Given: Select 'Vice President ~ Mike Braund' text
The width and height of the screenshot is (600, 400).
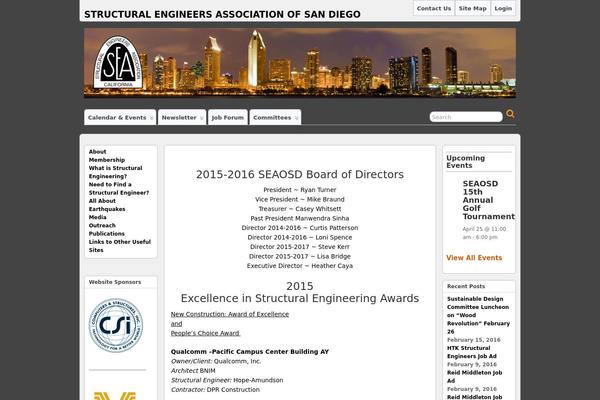Looking at the screenshot, I should point(300,199).
